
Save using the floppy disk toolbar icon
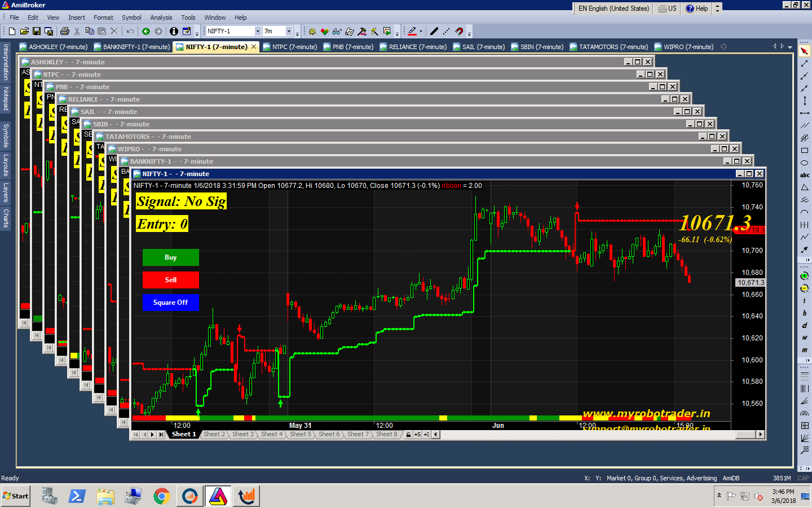[x=37, y=32]
